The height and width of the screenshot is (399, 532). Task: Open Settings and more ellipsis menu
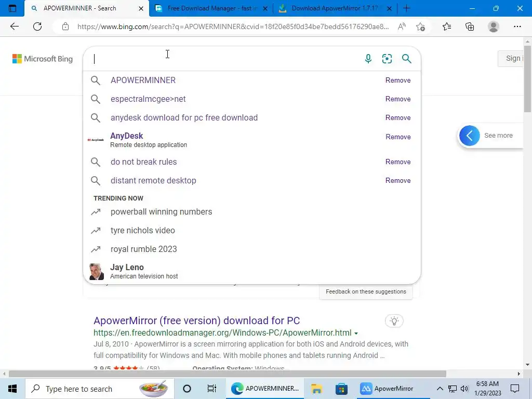pyautogui.click(x=517, y=26)
